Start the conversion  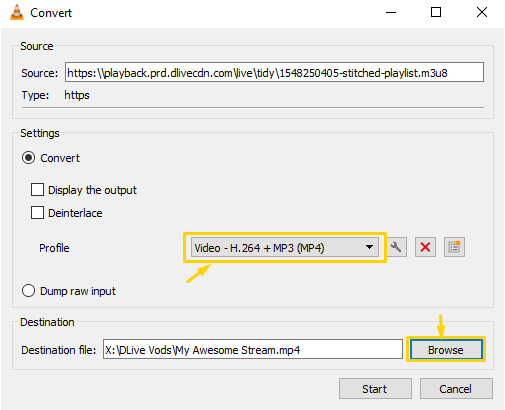point(375,389)
